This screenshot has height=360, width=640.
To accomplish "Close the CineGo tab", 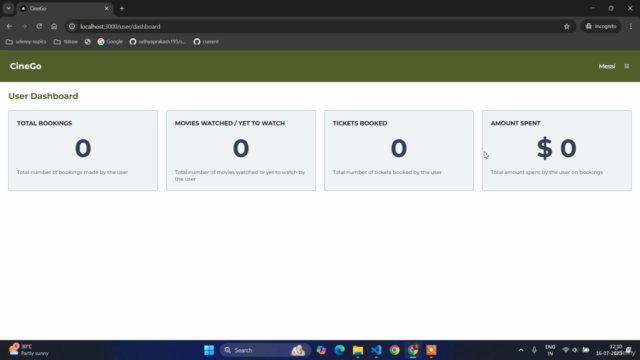I will click(107, 8).
